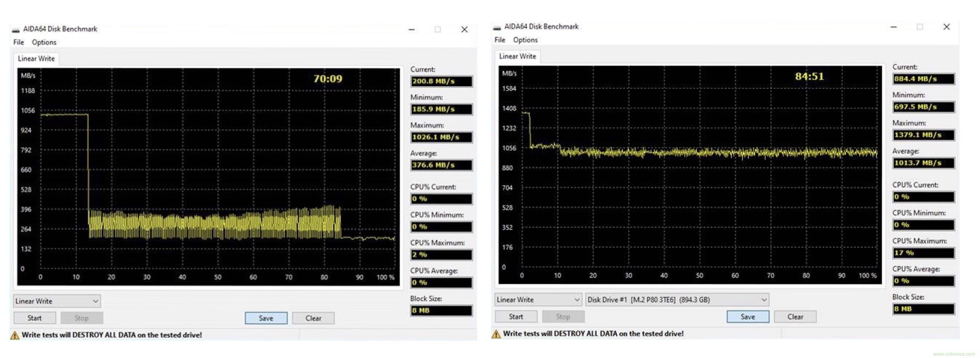Click Save button in right window

coord(748,317)
